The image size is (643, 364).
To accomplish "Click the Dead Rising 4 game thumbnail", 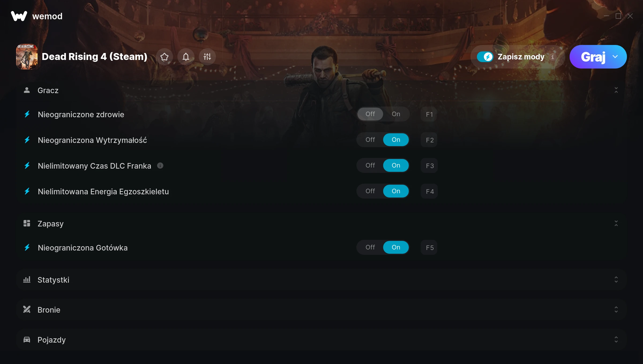I will click(x=27, y=57).
